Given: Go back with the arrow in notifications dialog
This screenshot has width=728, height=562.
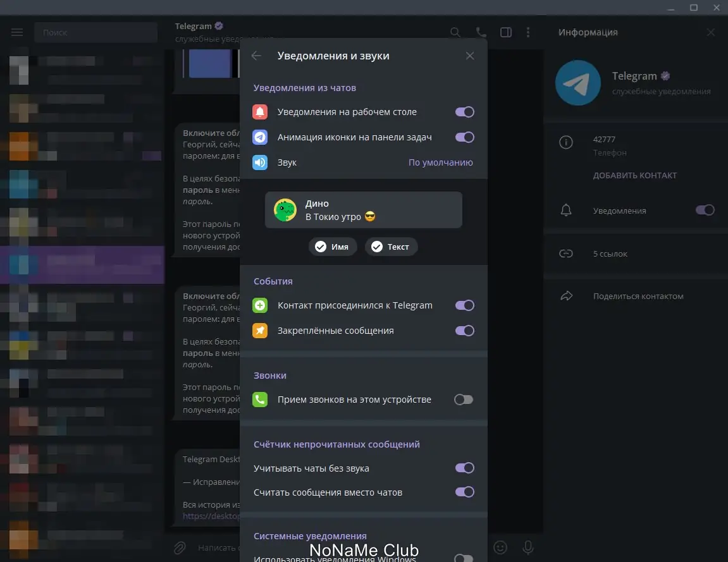Looking at the screenshot, I should tap(256, 56).
